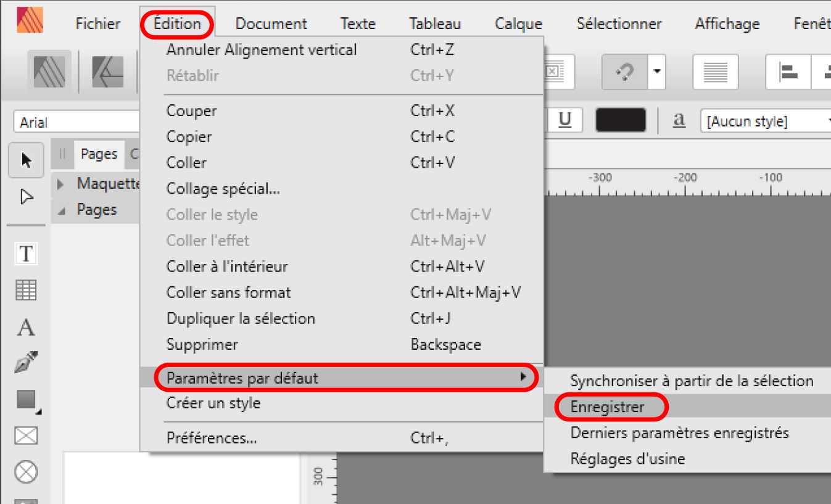Screen dimensions: 831x504
Task: Switch to the Pages panel tab
Action: pyautogui.click(x=99, y=154)
